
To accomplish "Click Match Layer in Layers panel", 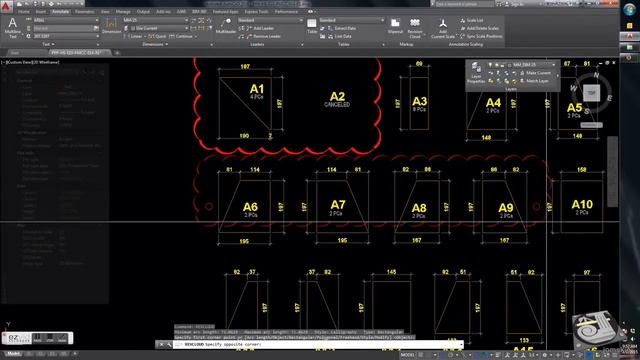I will 534,81.
